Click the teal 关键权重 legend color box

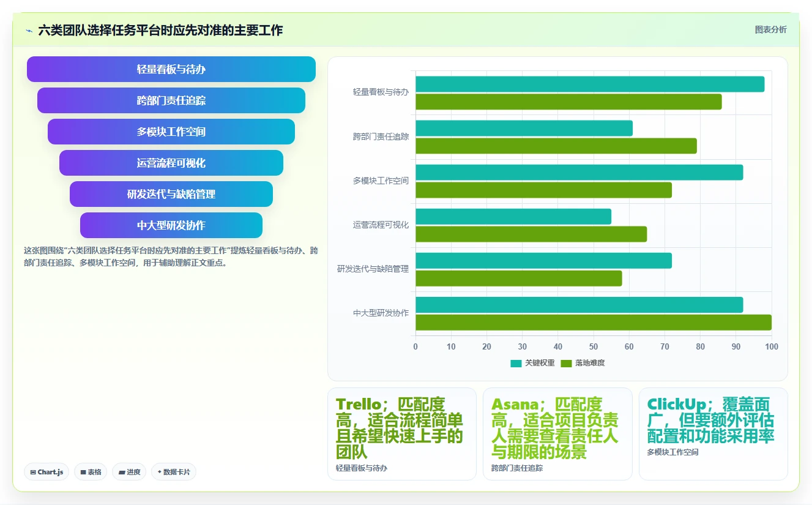[x=516, y=363]
